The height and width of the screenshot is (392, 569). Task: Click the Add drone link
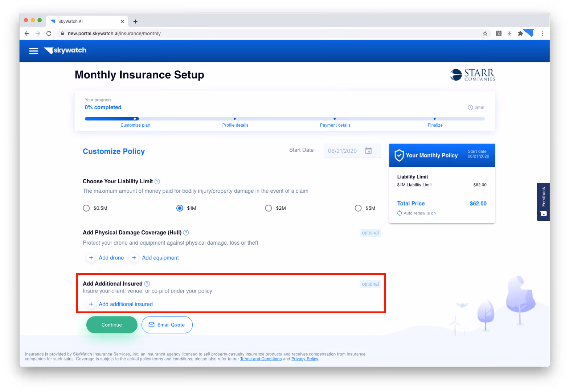tap(111, 258)
